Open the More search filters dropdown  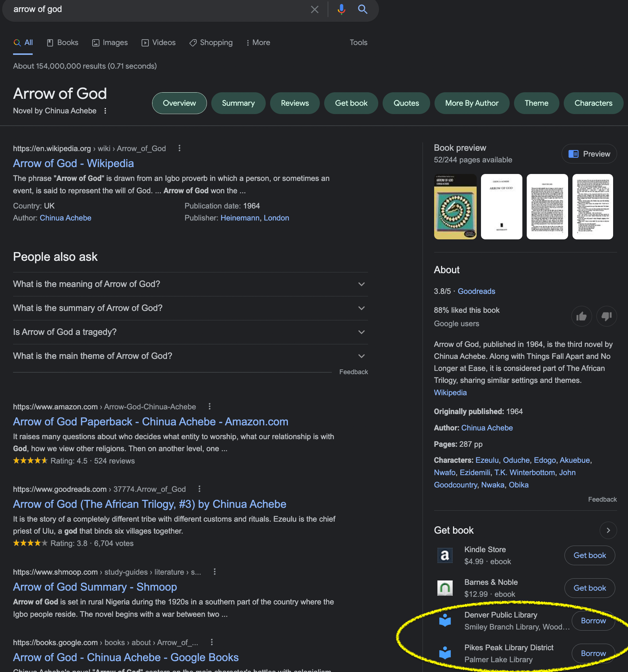(x=258, y=42)
